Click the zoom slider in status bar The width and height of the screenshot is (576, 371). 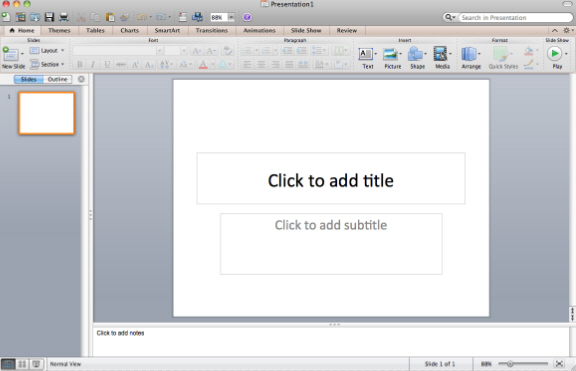coord(523,364)
